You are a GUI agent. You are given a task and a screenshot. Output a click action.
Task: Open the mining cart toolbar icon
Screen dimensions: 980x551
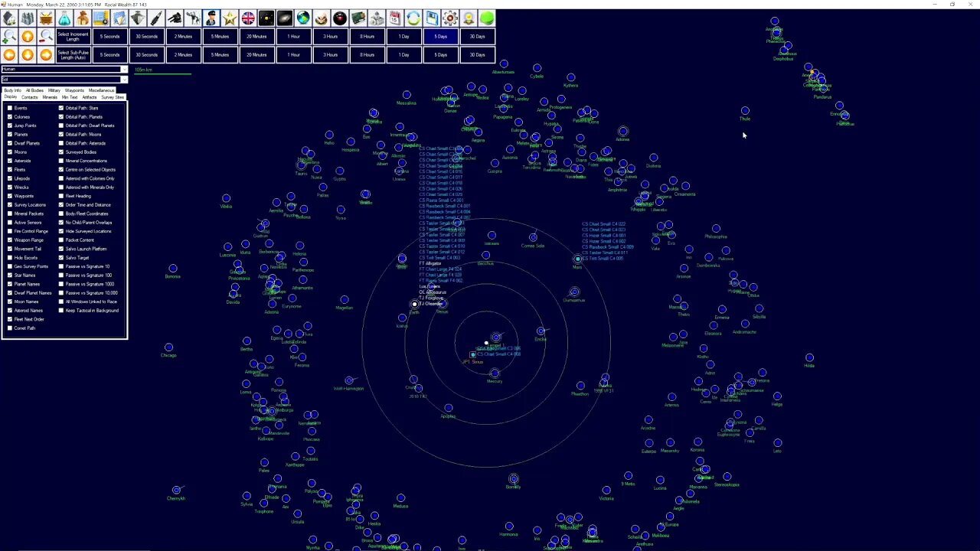pos(46,18)
